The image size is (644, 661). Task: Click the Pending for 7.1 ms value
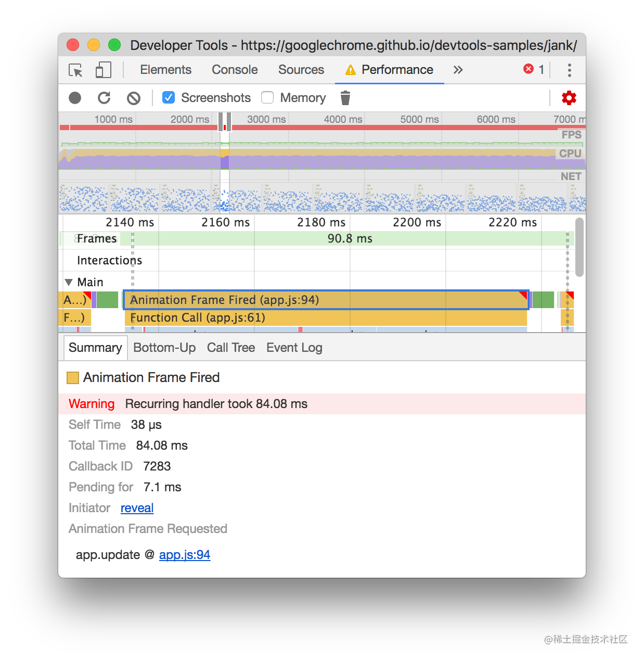click(162, 487)
